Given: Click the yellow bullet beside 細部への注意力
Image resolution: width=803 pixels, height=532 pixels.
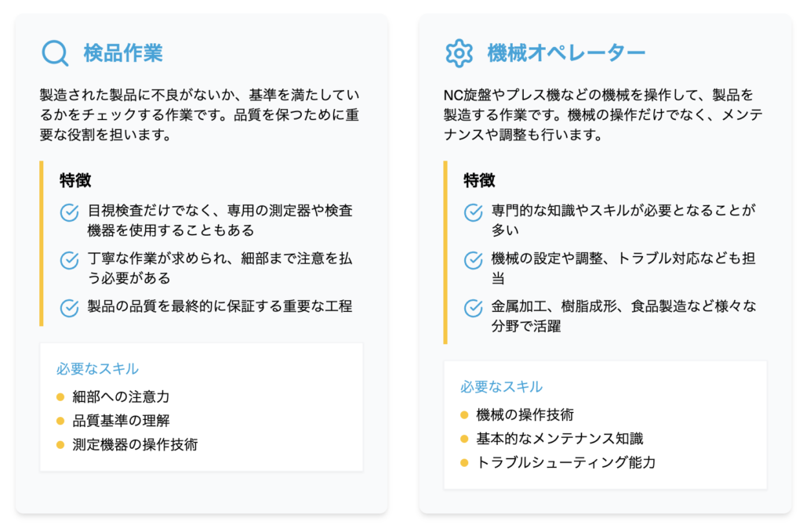Looking at the screenshot, I should pyautogui.click(x=60, y=397).
